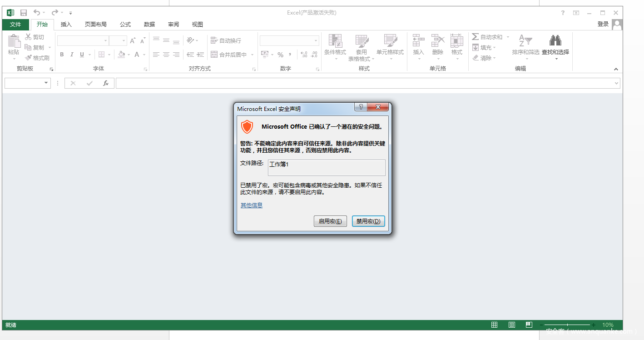
Task: Open Conditional Formatting (条件格式) menu
Action: [335, 47]
